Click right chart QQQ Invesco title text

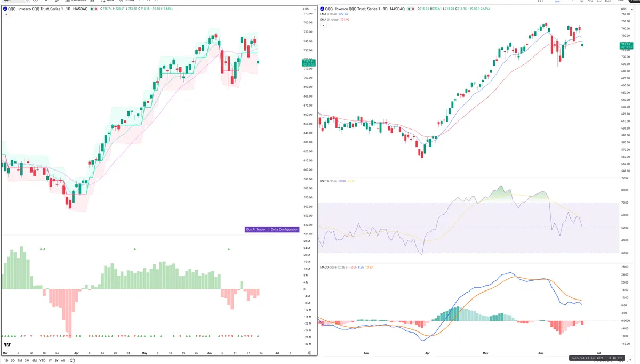tap(365, 9)
